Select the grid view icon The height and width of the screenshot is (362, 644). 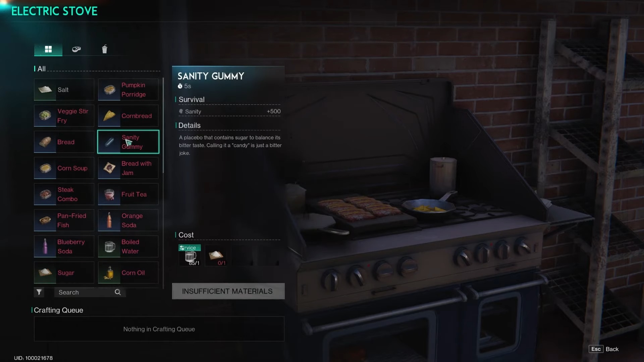tap(48, 49)
